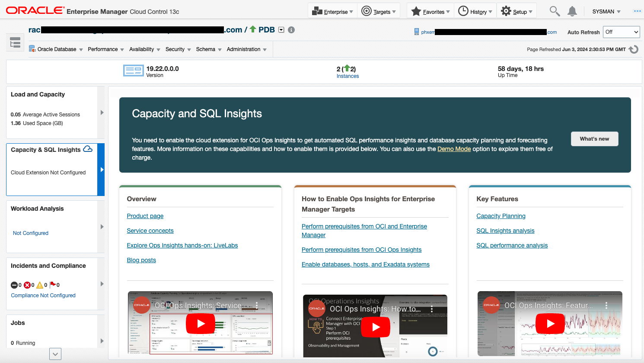Expand the Oracle Database menu

pyautogui.click(x=56, y=49)
